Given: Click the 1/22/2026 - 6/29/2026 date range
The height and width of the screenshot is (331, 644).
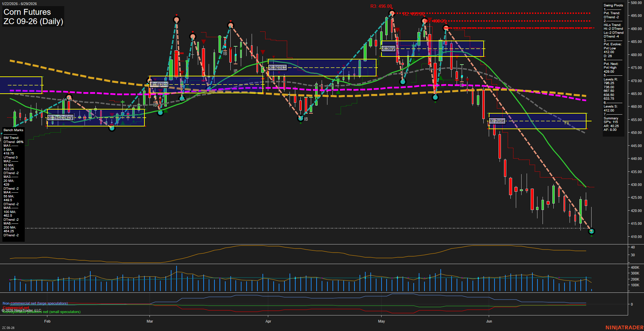Looking at the screenshot, I should click(19, 4).
